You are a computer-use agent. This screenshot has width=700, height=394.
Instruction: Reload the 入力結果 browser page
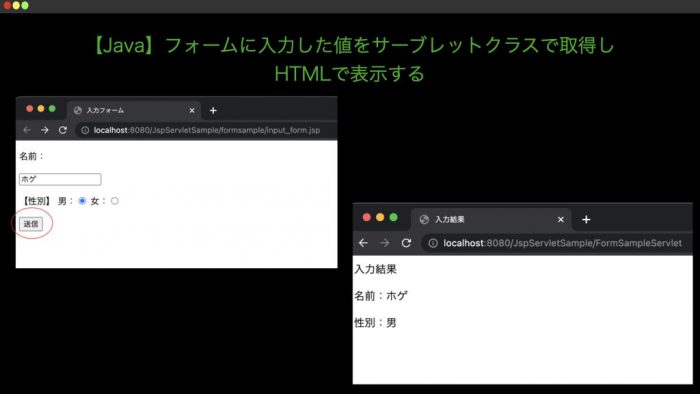pyautogui.click(x=406, y=243)
